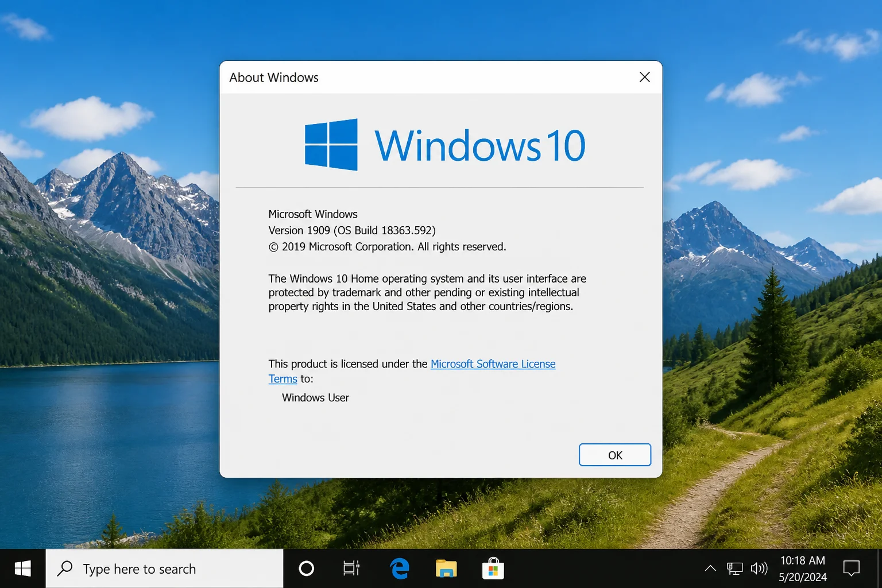This screenshot has width=882, height=588.
Task: Open Task View from the taskbar
Action: tap(351, 568)
